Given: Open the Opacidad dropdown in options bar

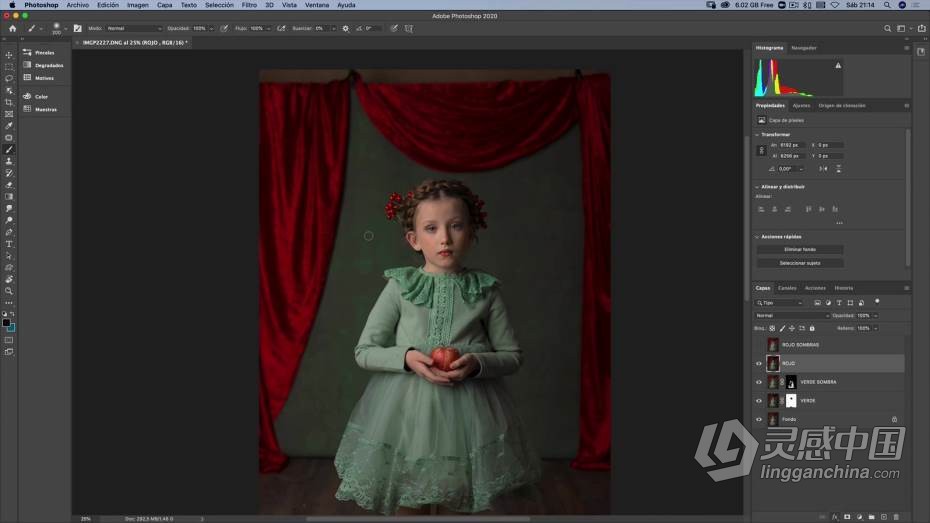Looking at the screenshot, I should (x=212, y=28).
